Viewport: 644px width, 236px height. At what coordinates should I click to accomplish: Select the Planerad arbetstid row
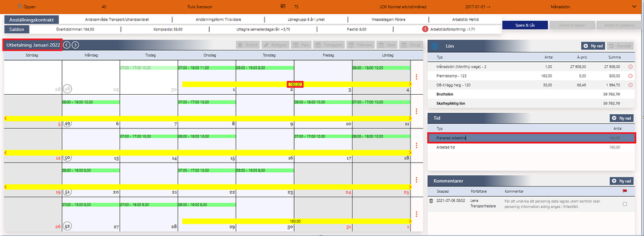(532, 139)
